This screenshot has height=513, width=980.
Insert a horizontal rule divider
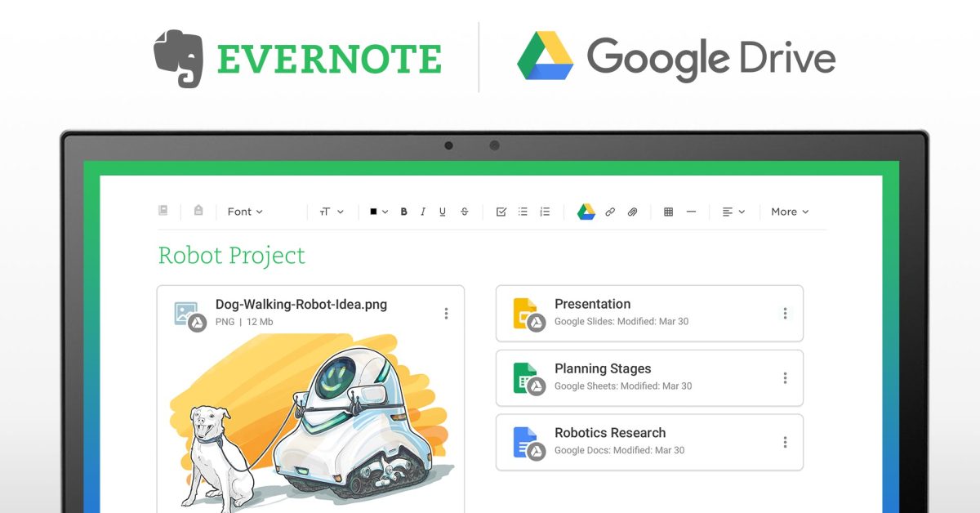coord(691,212)
